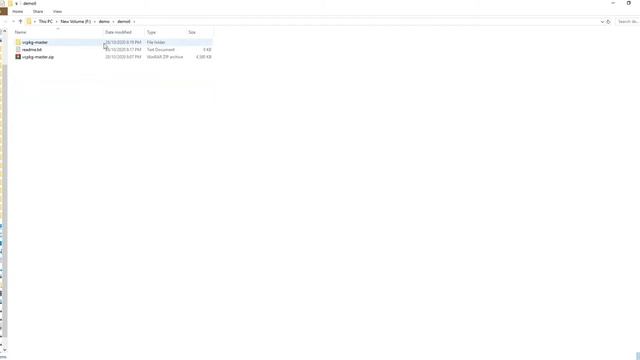Open the Share ribbon tab
Image resolution: width=640 pixels, height=360 pixels.
pyautogui.click(x=38, y=11)
